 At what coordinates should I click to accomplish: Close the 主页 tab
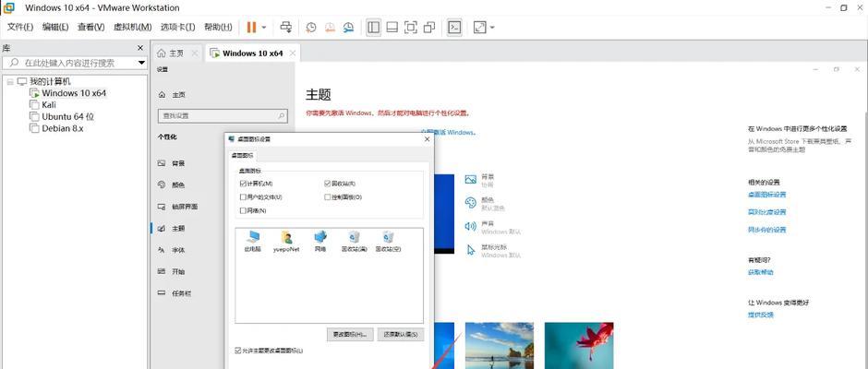tap(194, 54)
